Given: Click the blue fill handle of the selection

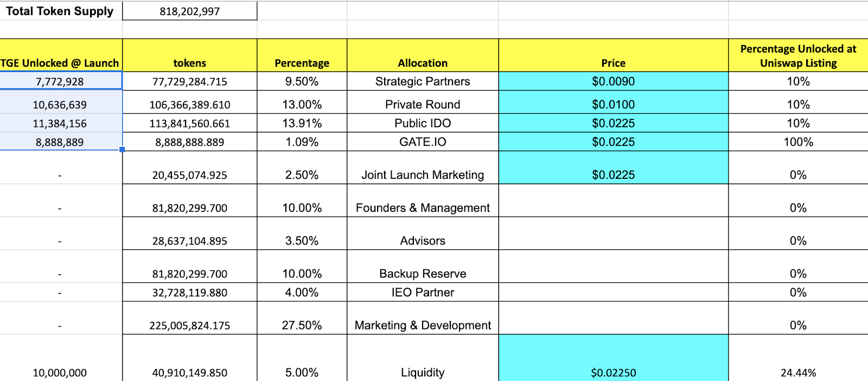Looking at the screenshot, I should pyautogui.click(x=122, y=150).
